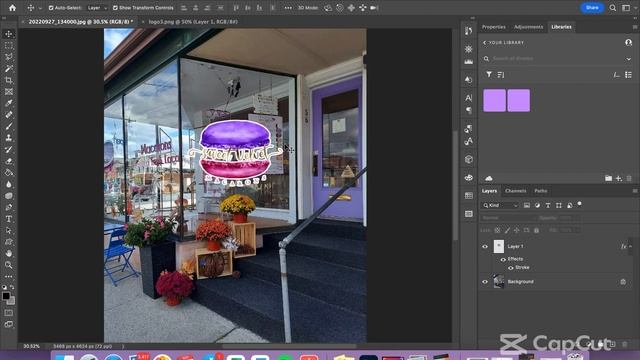
Task: Open Layer 1 fx effects icon
Action: [x=623, y=247]
